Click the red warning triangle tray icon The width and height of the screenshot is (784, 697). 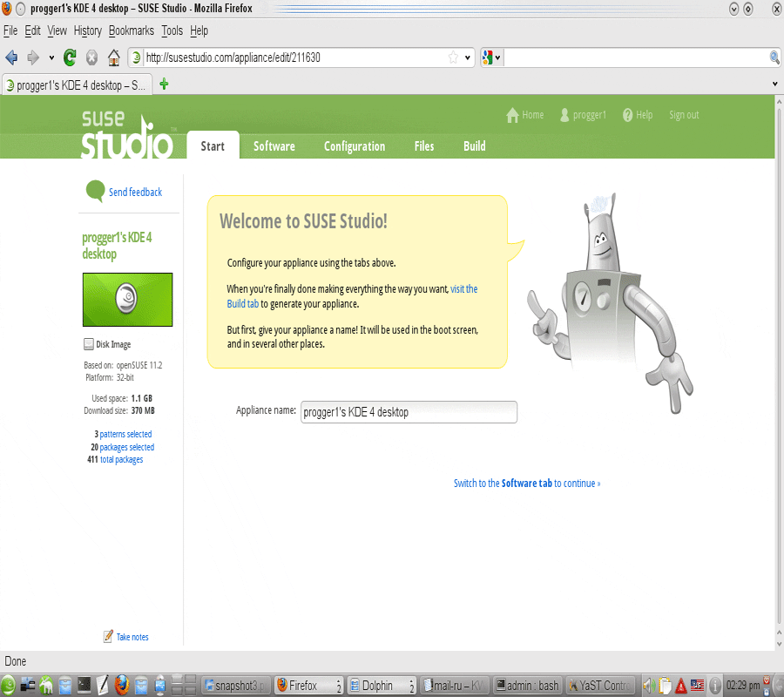click(680, 686)
